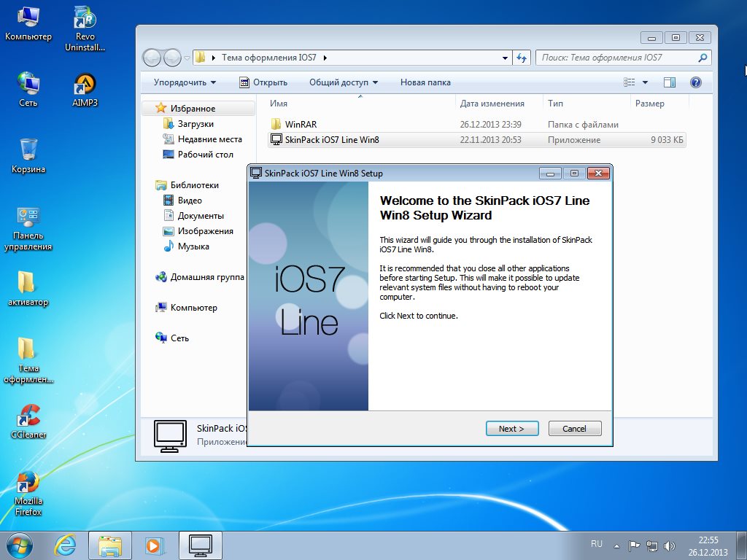The width and height of the screenshot is (747, 560).
Task: Select the SkinPack setup taskbar button
Action: click(x=200, y=545)
